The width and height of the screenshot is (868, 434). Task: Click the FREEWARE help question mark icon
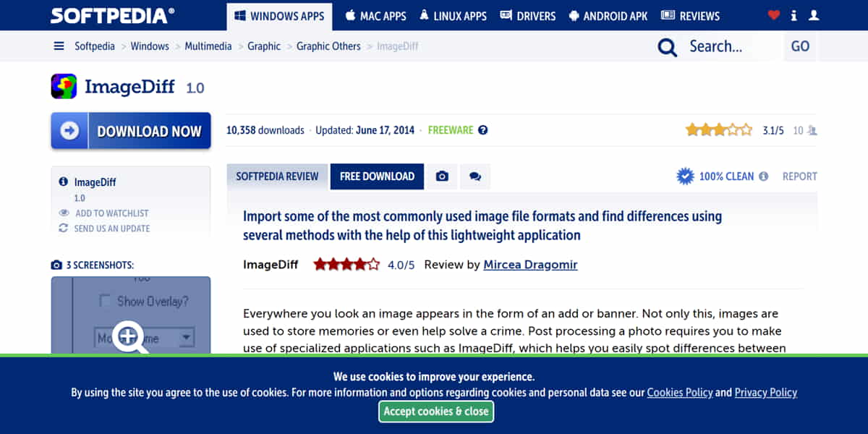point(482,130)
